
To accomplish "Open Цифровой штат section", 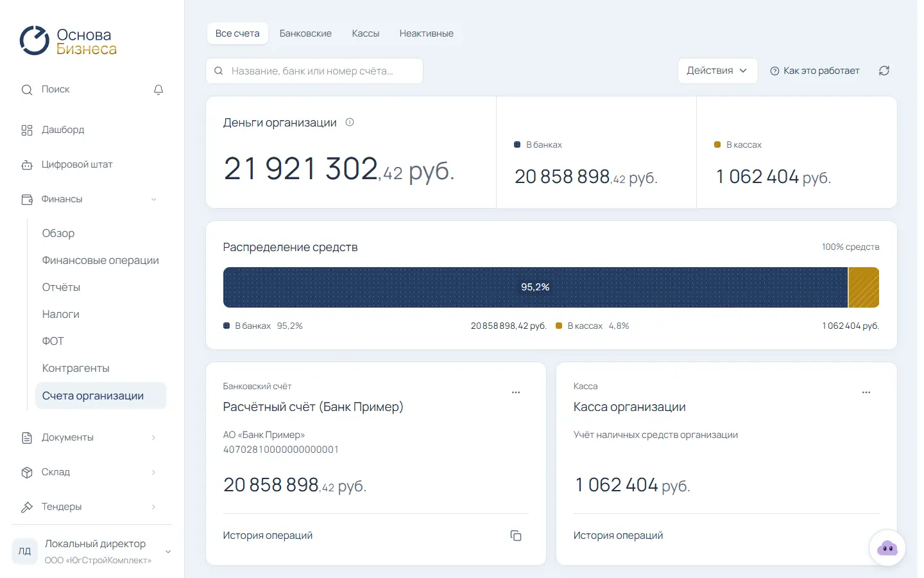I will 77,164.
